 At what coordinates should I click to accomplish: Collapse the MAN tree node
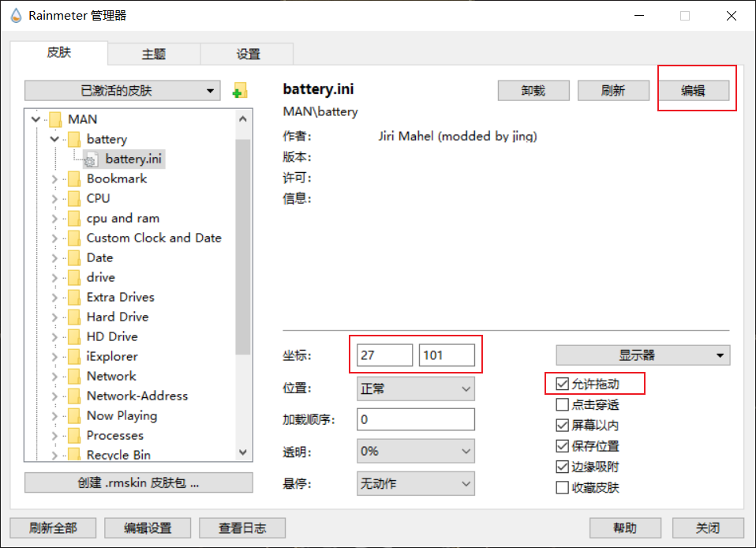coord(36,118)
